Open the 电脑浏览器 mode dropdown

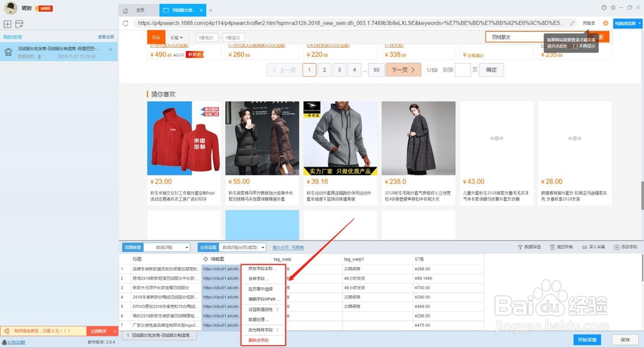click(x=627, y=23)
